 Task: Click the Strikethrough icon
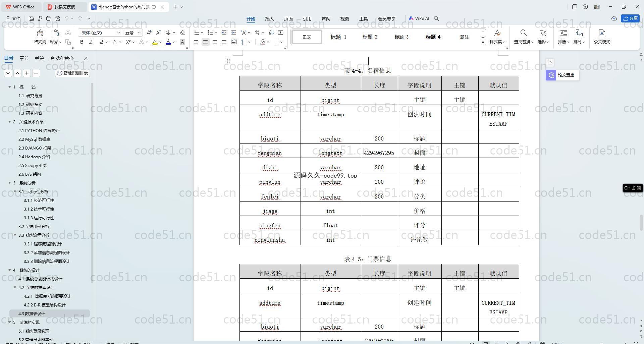115,42
